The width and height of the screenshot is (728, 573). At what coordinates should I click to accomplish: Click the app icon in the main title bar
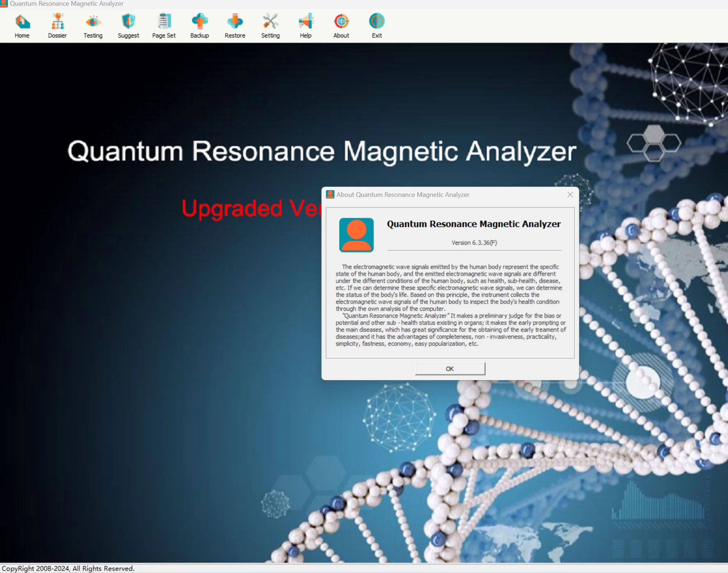(4, 4)
